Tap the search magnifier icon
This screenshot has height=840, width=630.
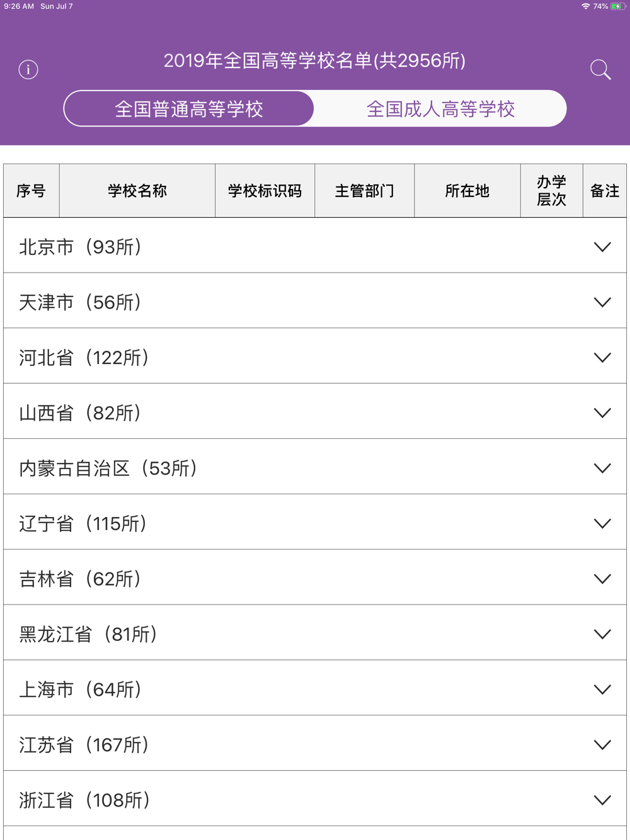[x=600, y=69]
